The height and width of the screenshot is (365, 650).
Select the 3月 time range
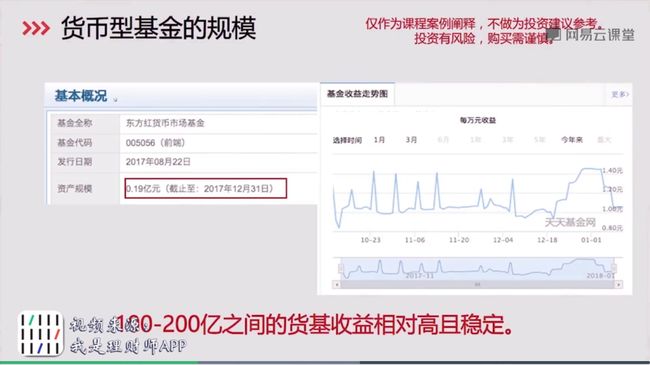(411, 140)
